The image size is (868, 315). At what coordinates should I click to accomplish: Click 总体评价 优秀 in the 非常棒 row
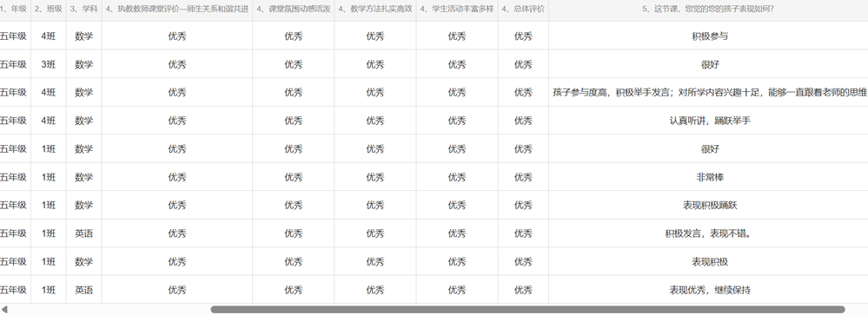pyautogui.click(x=523, y=177)
